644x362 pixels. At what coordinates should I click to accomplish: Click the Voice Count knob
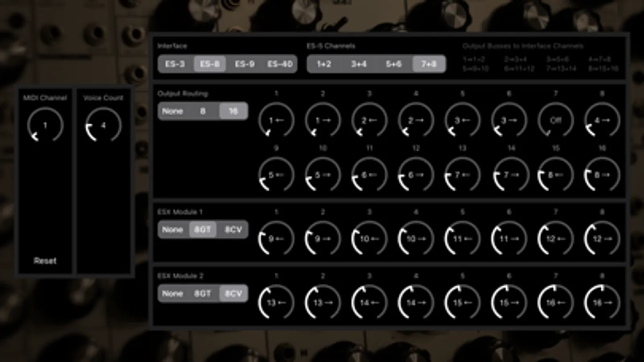coord(103,125)
